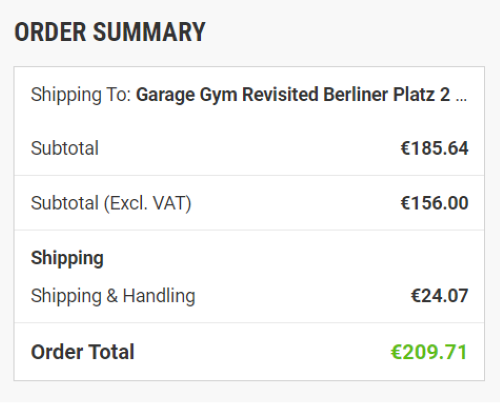Viewport: 500px width, 411px height.
Task: Click the Shipping & Handling label
Action: point(113,296)
